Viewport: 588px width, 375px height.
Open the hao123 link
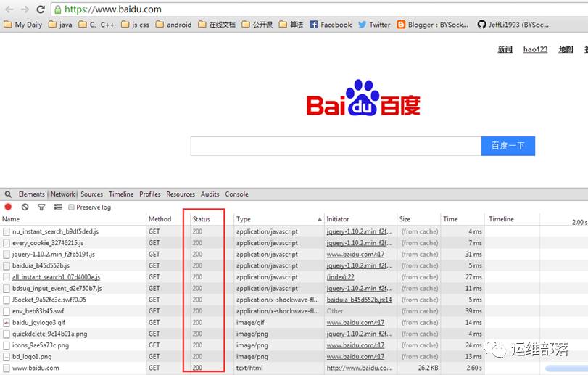click(x=535, y=50)
